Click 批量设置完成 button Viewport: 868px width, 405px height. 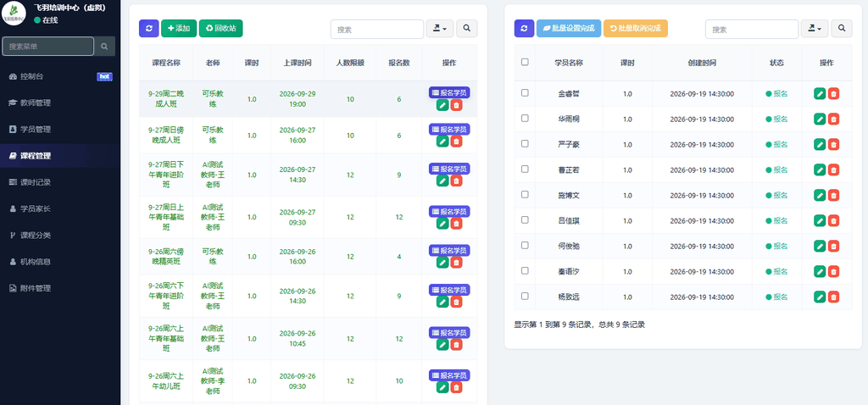(569, 28)
